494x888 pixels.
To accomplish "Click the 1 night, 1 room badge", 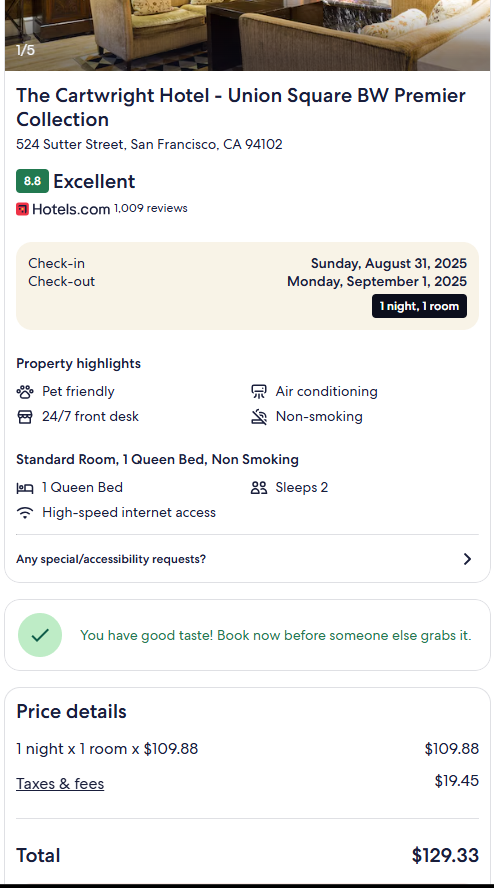I will tap(419, 306).
